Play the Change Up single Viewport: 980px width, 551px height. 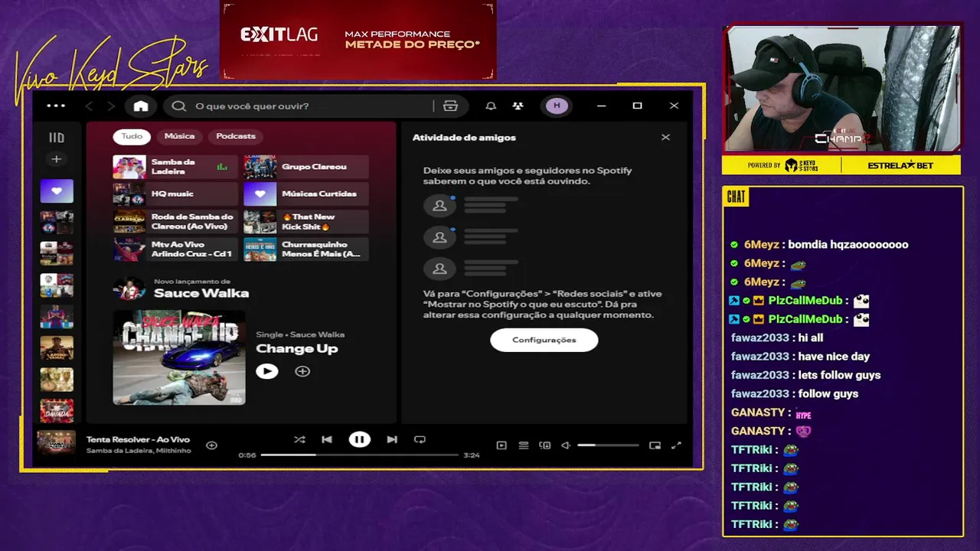266,371
